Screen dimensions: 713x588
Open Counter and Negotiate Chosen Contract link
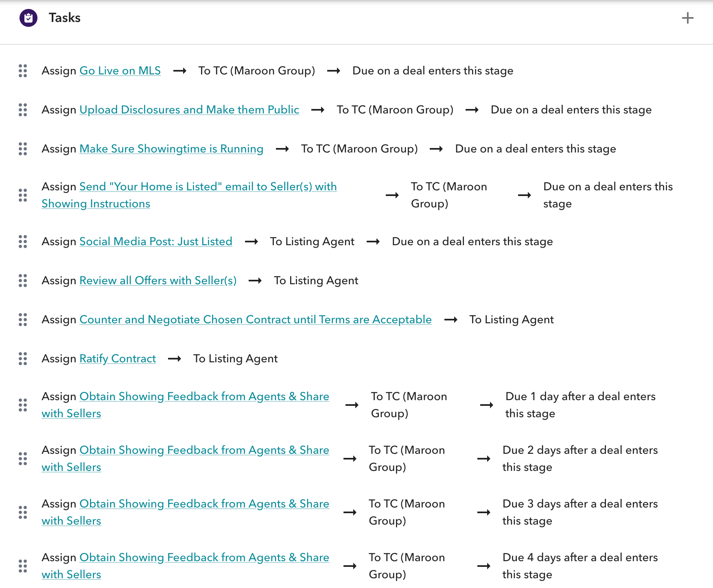pos(256,320)
